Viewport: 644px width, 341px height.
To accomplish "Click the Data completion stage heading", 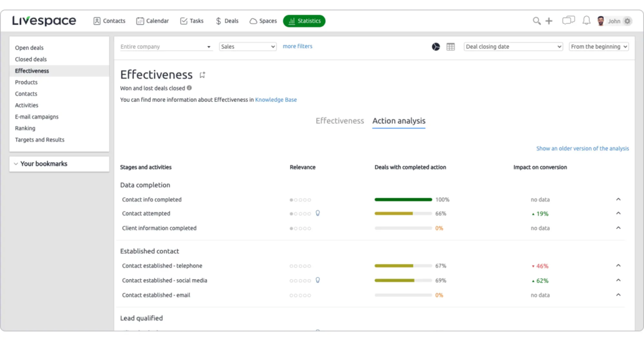I will [x=145, y=185].
